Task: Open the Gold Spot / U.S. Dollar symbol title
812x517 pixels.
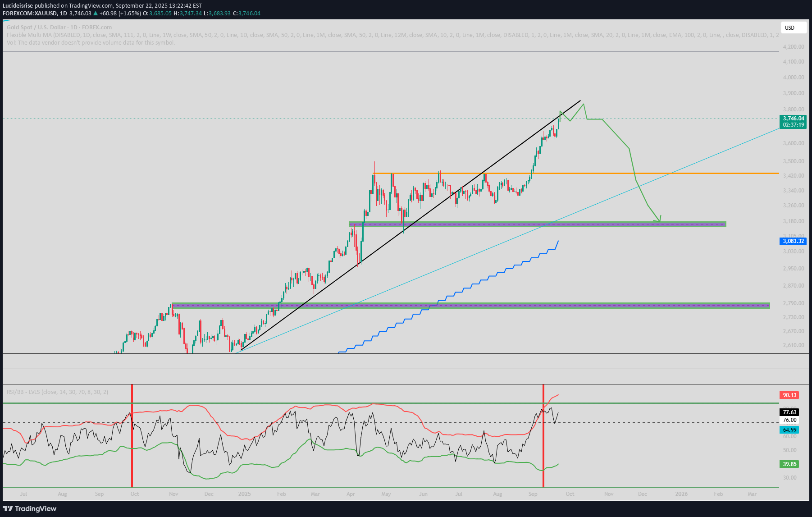Action: click(x=59, y=27)
